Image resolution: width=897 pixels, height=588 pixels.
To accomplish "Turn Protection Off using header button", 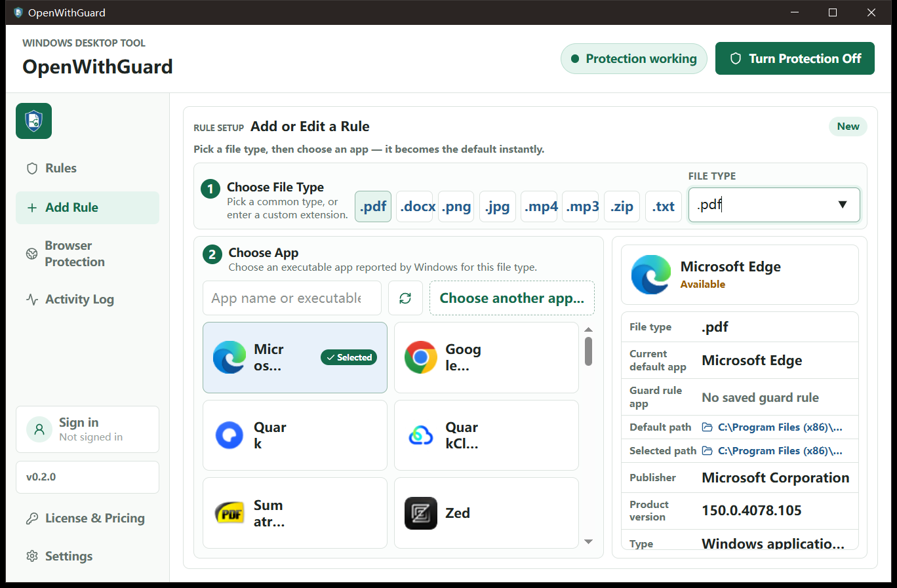I will tap(795, 58).
